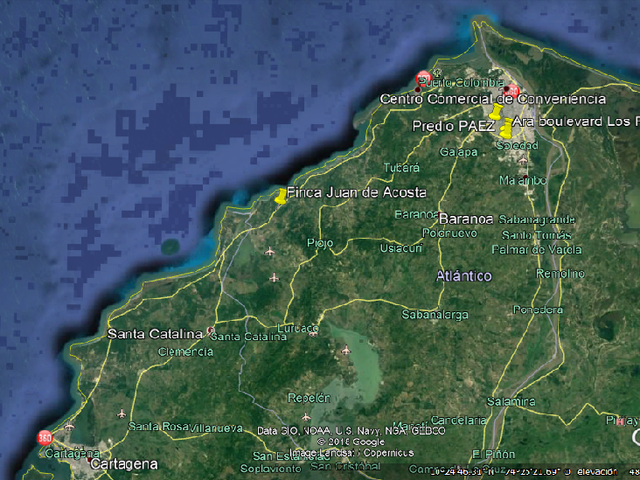This screenshot has height=480, width=640.
Task: Click the small green island offshore
Action: pyautogui.click(x=170, y=247)
